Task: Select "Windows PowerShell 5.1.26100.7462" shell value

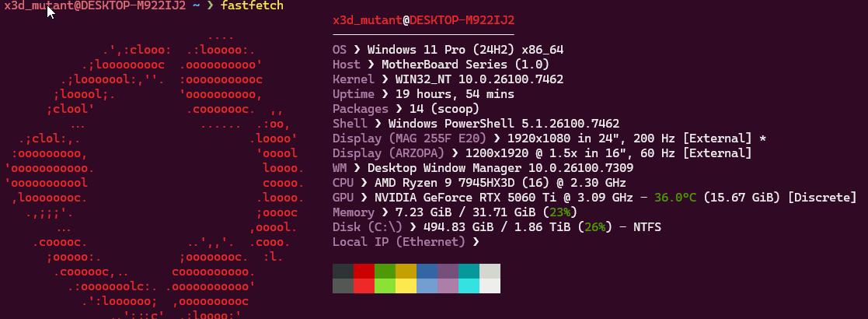Action: (504, 124)
